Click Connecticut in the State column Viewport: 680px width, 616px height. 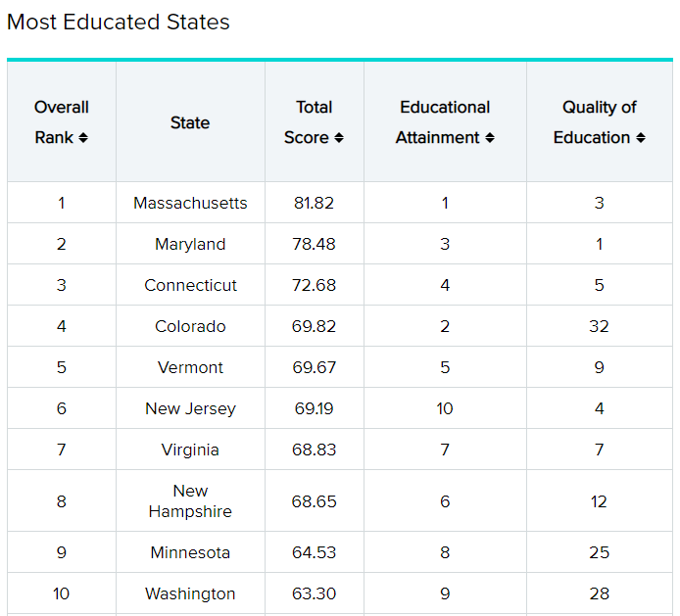coord(190,285)
